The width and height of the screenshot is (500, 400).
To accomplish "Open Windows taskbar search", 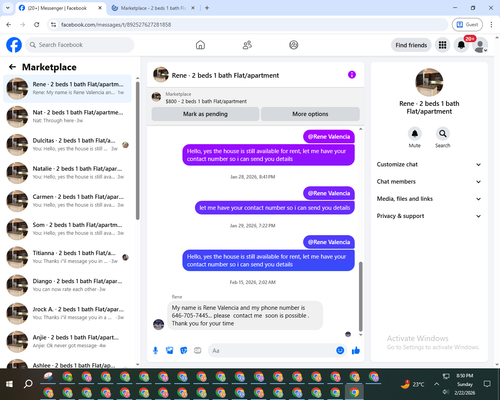I will click(x=28, y=384).
